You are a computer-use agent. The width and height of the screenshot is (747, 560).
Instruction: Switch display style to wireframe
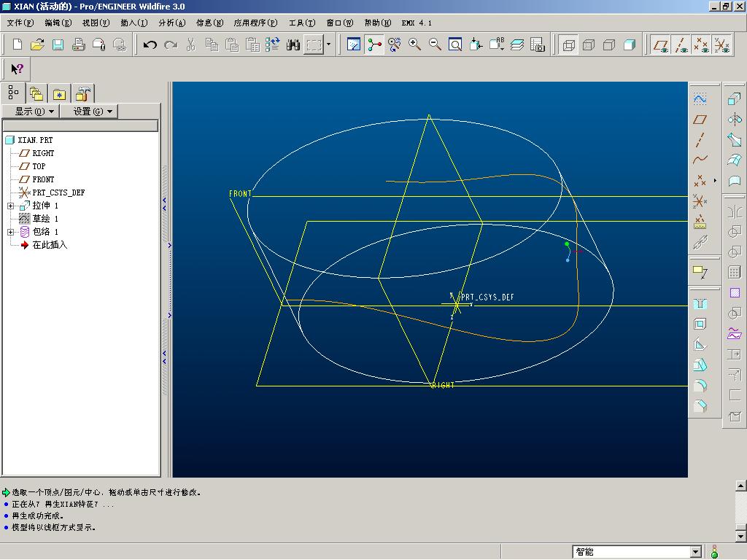click(x=569, y=44)
